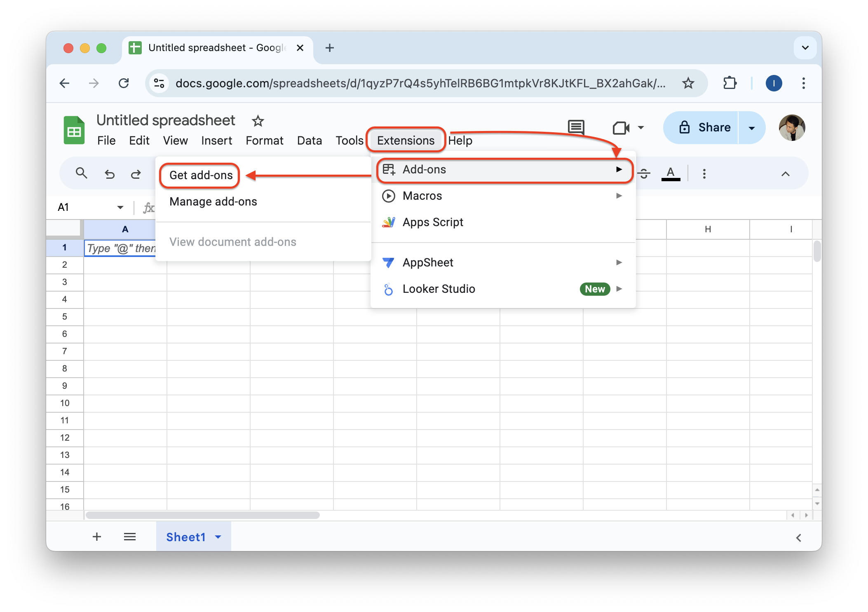868x612 pixels.
Task: Open the comment history icon
Action: pos(576,127)
